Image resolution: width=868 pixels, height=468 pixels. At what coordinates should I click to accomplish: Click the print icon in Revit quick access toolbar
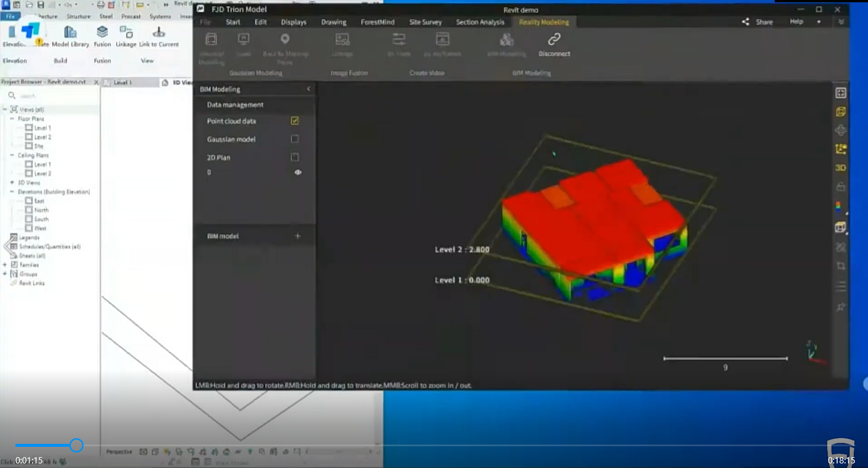coord(101,5)
